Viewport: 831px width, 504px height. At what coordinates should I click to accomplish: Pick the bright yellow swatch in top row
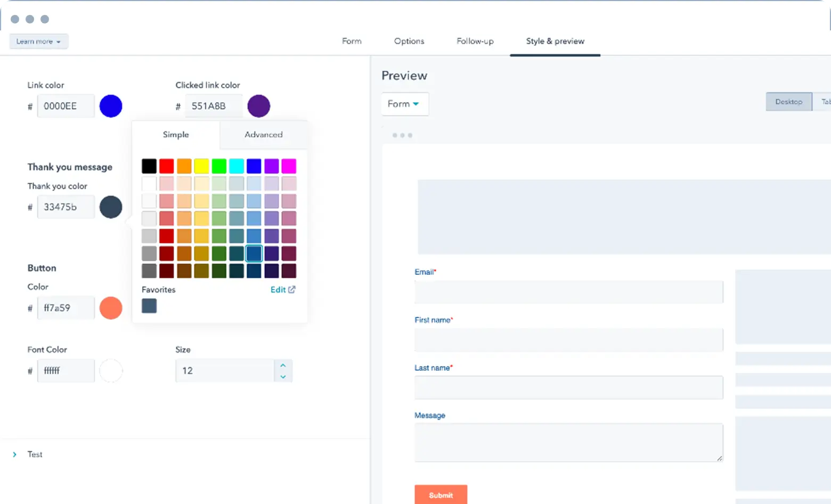point(201,166)
